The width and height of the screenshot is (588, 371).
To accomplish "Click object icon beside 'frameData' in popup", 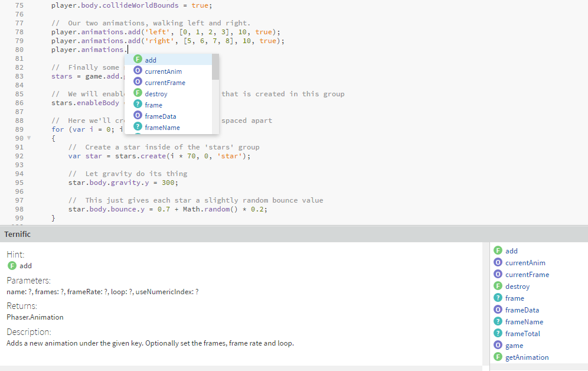I will pyautogui.click(x=138, y=115).
